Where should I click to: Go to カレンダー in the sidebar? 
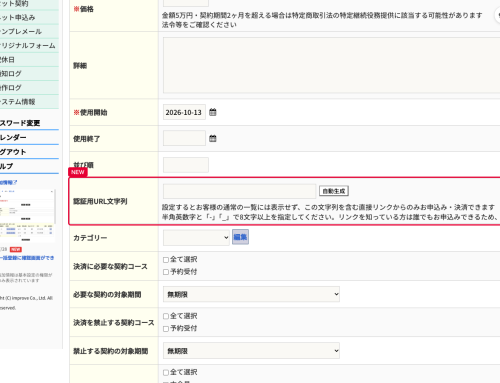click(x=29, y=137)
